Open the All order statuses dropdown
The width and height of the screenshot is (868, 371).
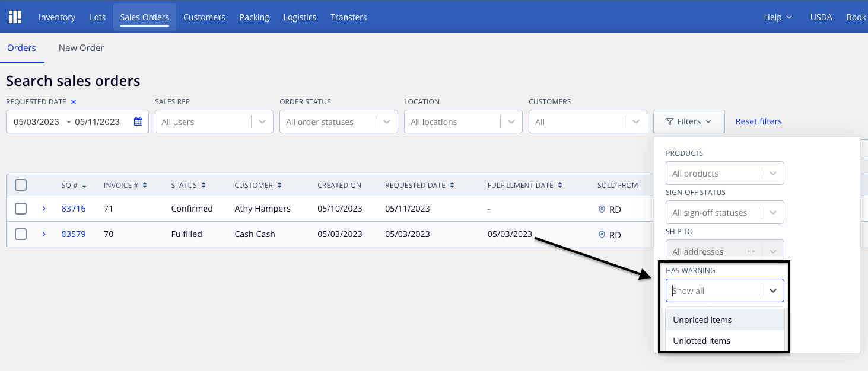click(x=338, y=121)
